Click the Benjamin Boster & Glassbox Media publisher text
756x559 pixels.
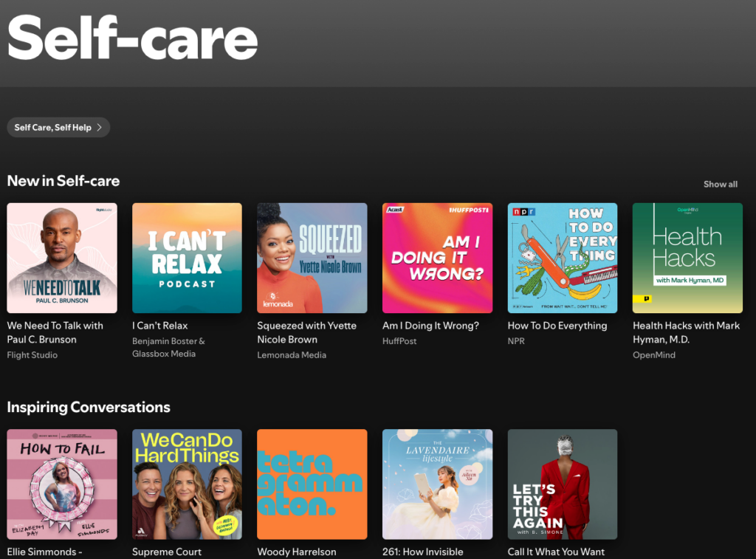[169, 347]
